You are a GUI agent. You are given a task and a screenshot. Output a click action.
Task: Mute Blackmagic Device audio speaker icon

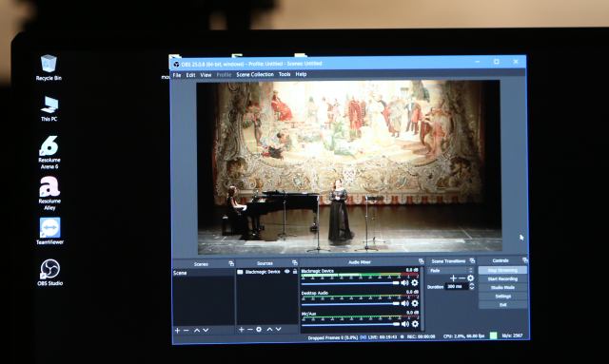[x=404, y=283]
